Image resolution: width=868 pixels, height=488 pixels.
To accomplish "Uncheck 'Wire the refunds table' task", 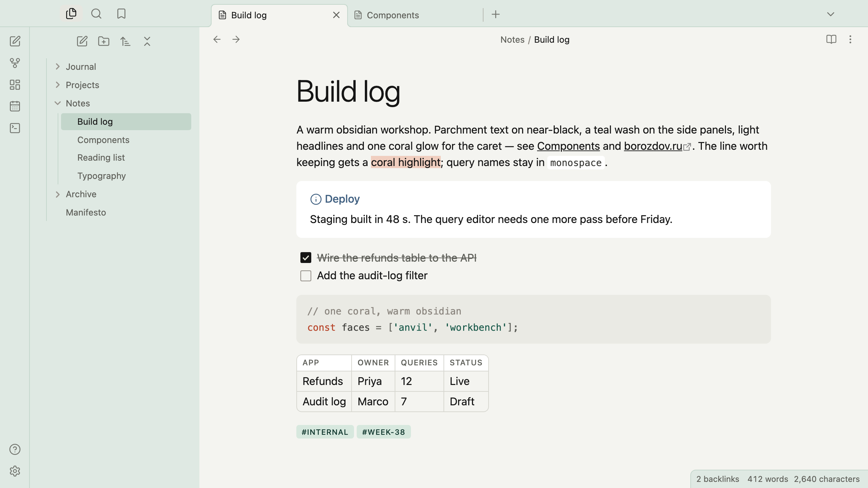I will click(306, 258).
